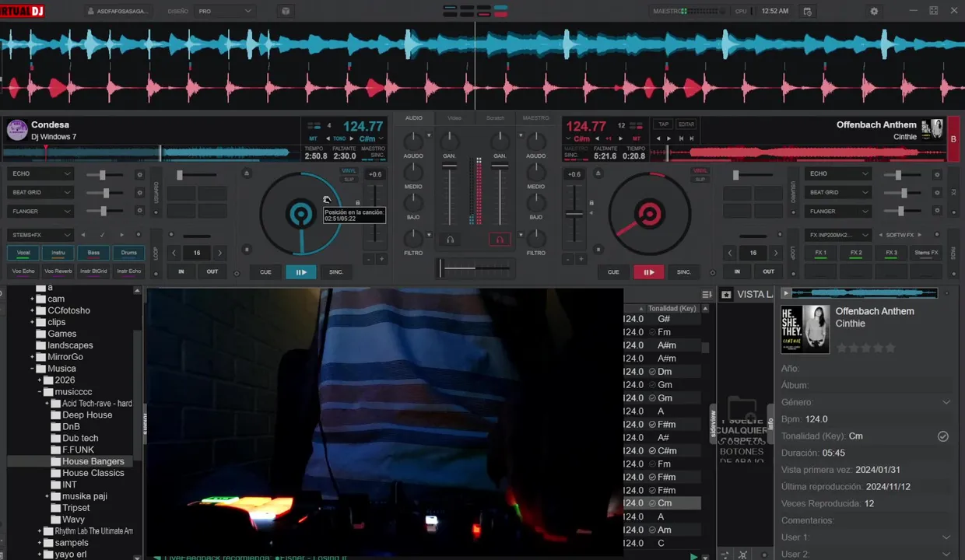Collapse the Musica folder in the tree
The height and width of the screenshot is (560, 965).
tap(33, 369)
